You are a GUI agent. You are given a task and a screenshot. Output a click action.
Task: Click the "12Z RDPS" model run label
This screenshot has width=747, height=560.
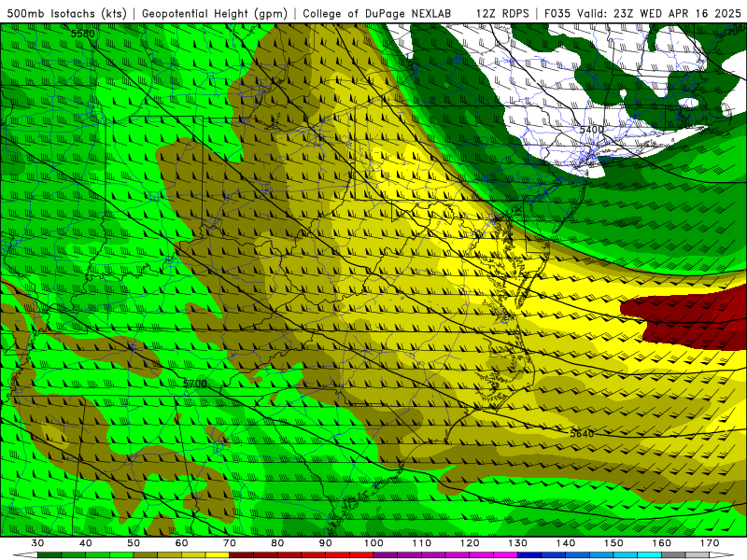pyautogui.click(x=502, y=14)
